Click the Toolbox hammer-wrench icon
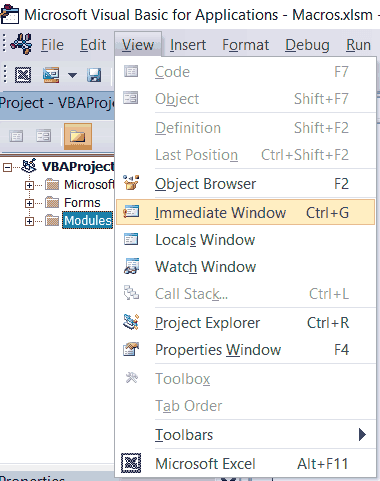 pyautogui.click(x=131, y=378)
